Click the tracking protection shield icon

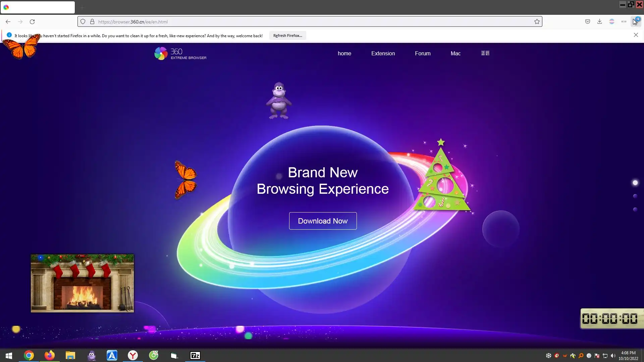click(x=83, y=22)
